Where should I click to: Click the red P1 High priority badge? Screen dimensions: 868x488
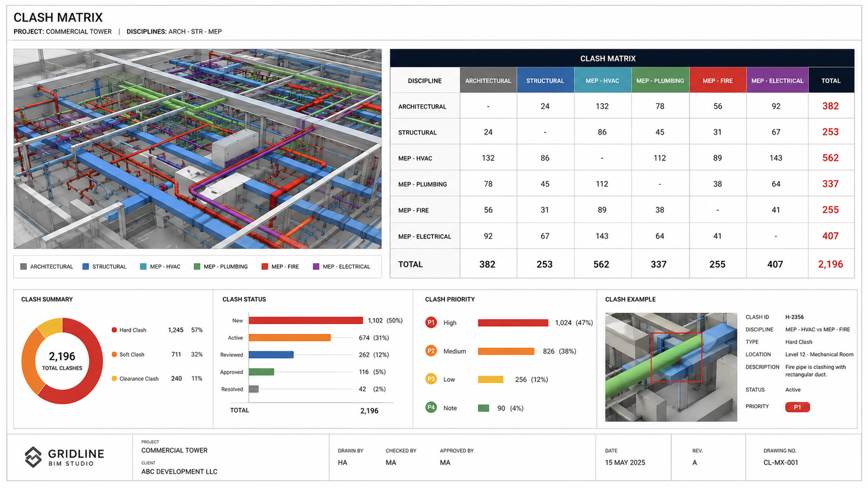click(x=431, y=323)
